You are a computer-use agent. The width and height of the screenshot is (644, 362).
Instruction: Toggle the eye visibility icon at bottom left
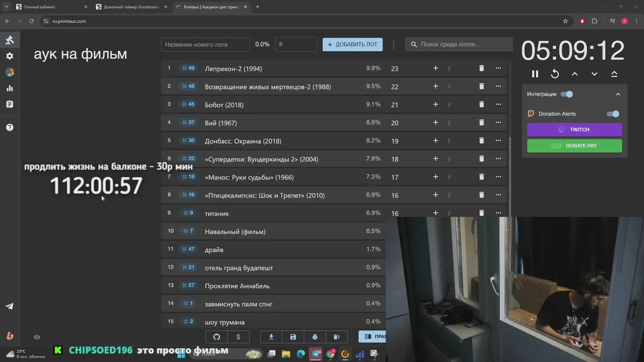tap(37, 337)
